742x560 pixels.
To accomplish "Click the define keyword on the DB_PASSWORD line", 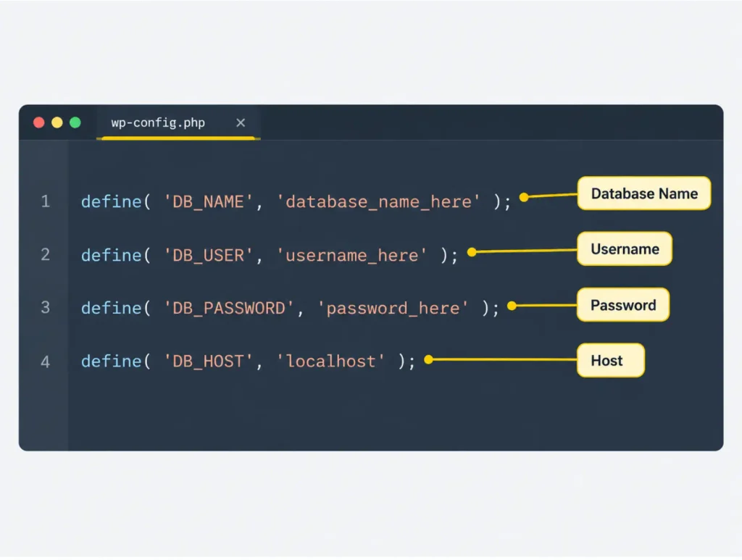I will coord(112,309).
